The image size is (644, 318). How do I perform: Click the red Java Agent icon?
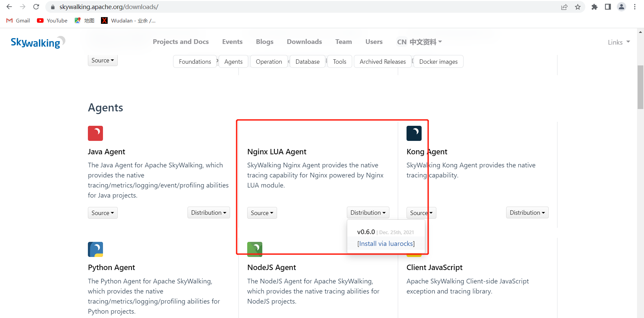pyautogui.click(x=95, y=133)
